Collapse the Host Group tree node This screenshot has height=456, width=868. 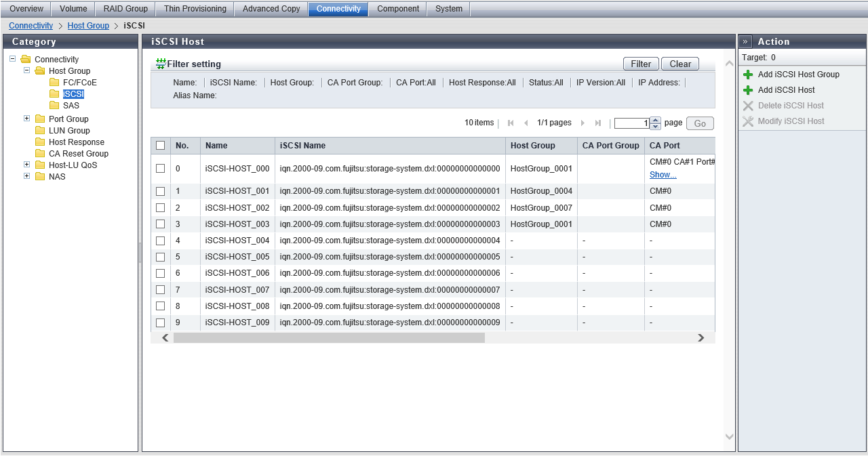27,70
